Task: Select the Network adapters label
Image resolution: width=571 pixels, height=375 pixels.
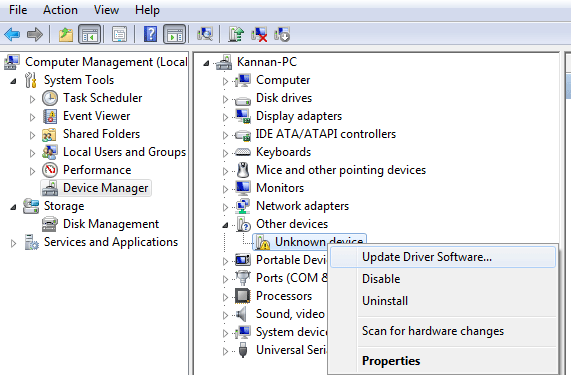Action: pos(302,206)
